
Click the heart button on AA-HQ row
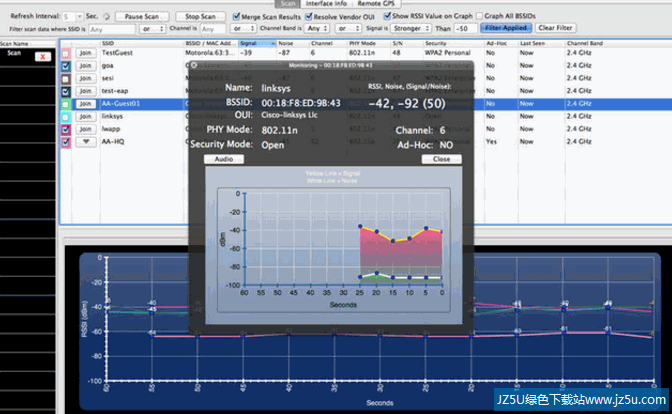[84, 142]
